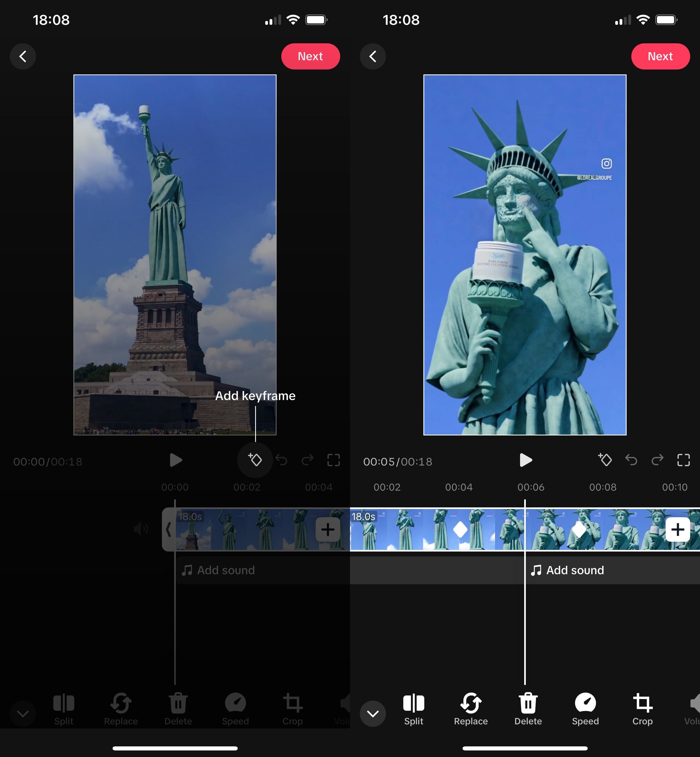
Task: Tap the battery status icon, left screen
Action: [x=317, y=20]
